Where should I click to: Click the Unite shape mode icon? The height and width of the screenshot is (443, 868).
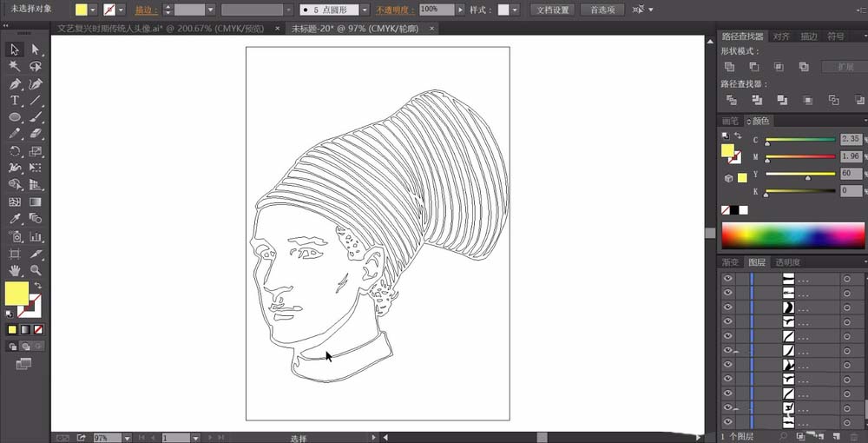click(x=730, y=67)
